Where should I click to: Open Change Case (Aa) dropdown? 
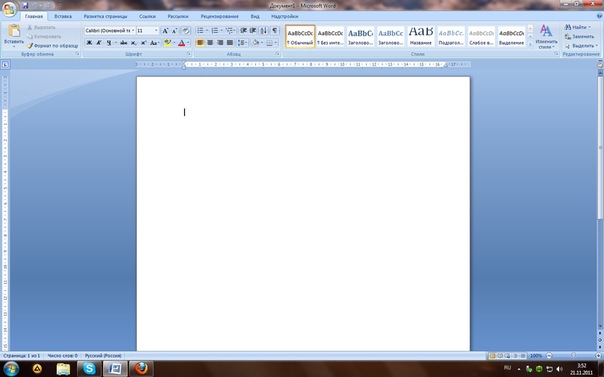[154, 43]
